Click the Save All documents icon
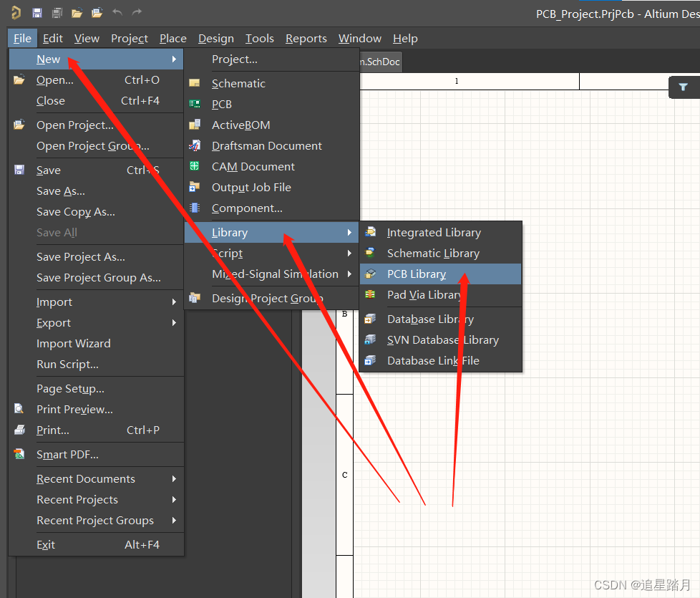This screenshot has height=598, width=700. [57, 13]
